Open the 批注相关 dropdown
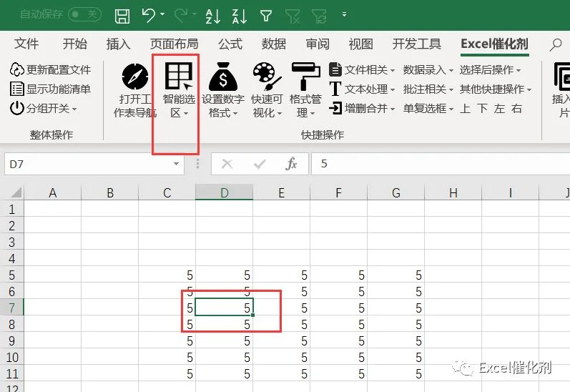 coord(428,89)
